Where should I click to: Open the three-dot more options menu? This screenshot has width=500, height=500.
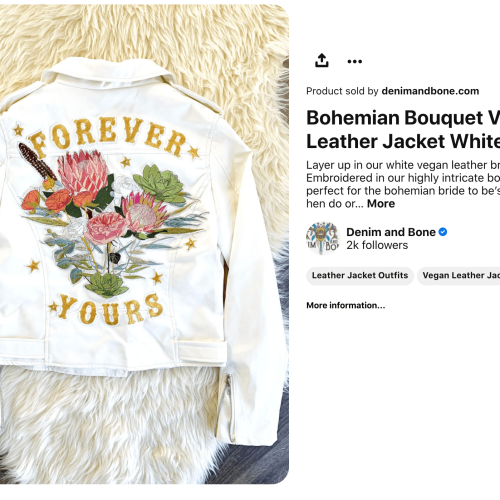354,61
